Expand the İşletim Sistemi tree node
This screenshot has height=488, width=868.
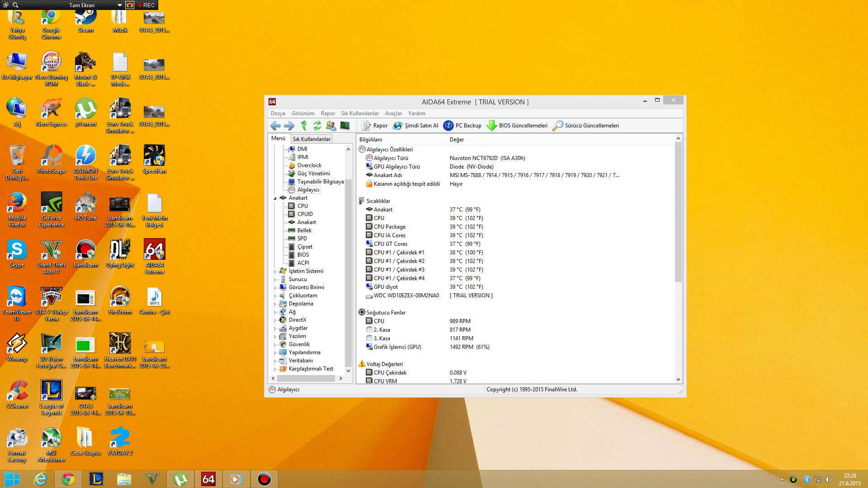[x=275, y=272]
